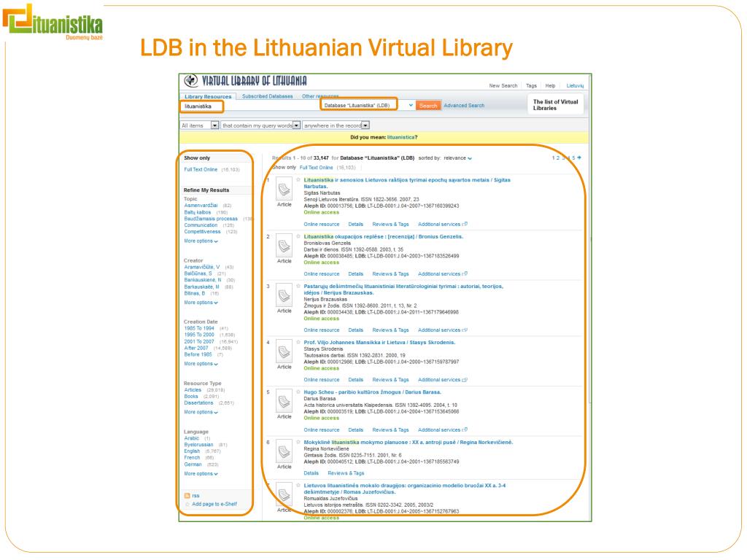The height and width of the screenshot is (560, 747).
Task: Click the orange RSS feed icon
Action: point(187,496)
